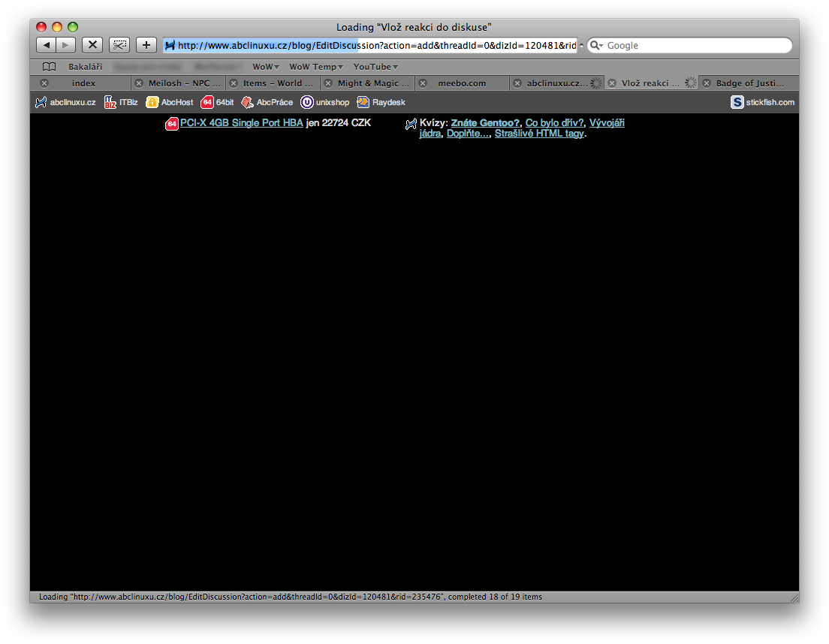This screenshot has height=644, width=829.
Task: Go back with the left arrow button
Action: point(46,45)
